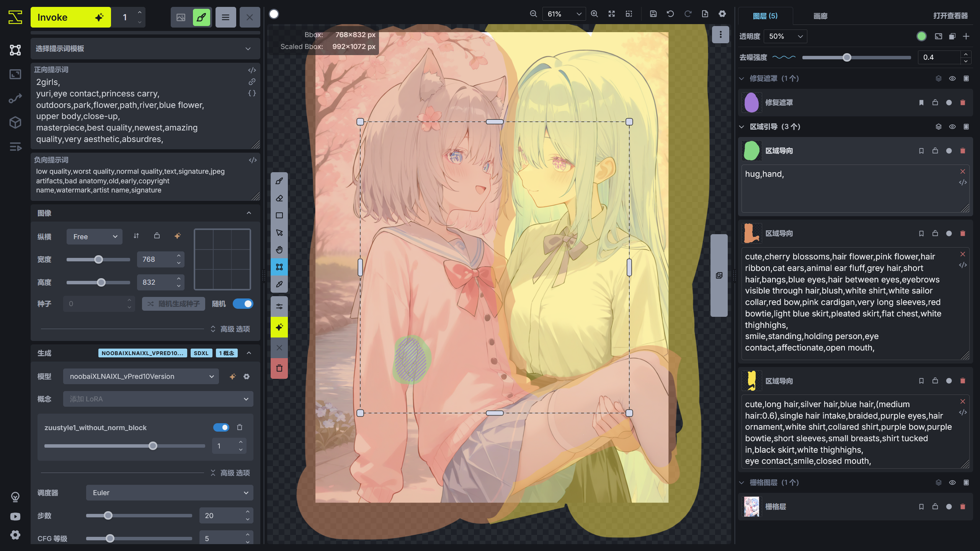Screen dimensions: 980x551
Task: Undo the last canvas action
Action: tap(670, 13)
